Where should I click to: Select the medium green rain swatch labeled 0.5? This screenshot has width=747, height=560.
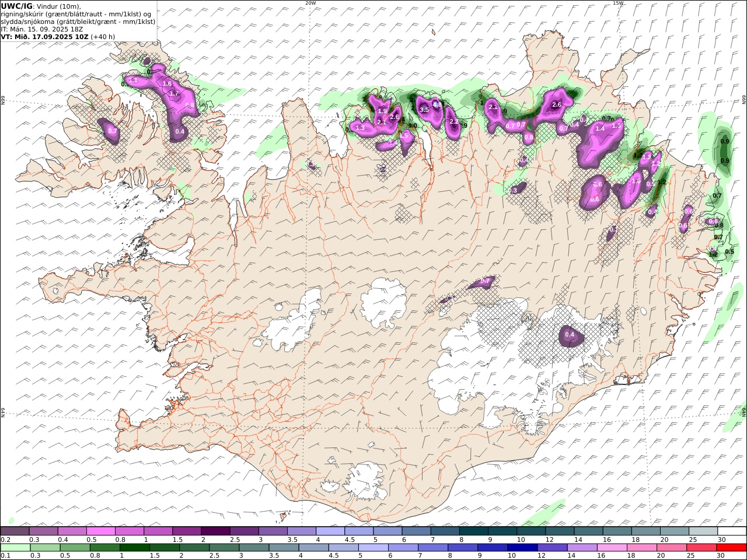74,548
